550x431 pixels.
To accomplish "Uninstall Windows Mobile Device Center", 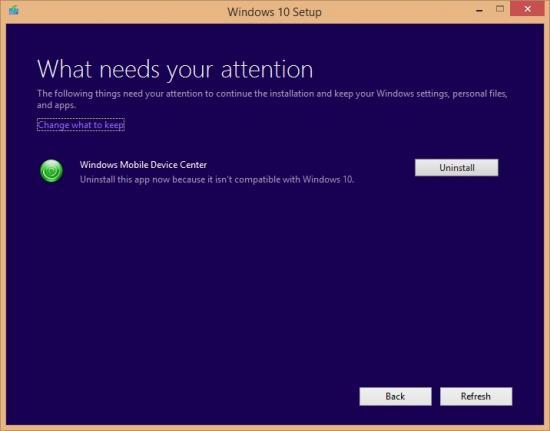I will click(x=456, y=168).
